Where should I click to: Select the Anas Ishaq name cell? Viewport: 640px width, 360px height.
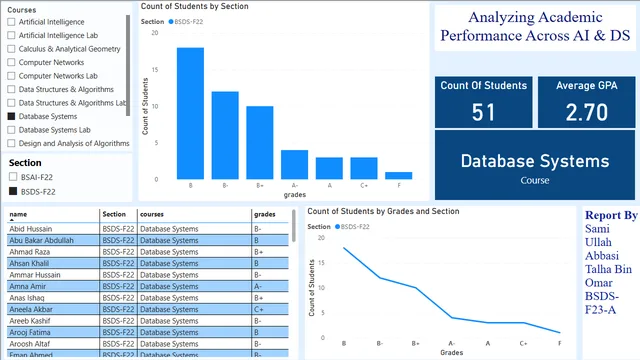(x=53, y=298)
